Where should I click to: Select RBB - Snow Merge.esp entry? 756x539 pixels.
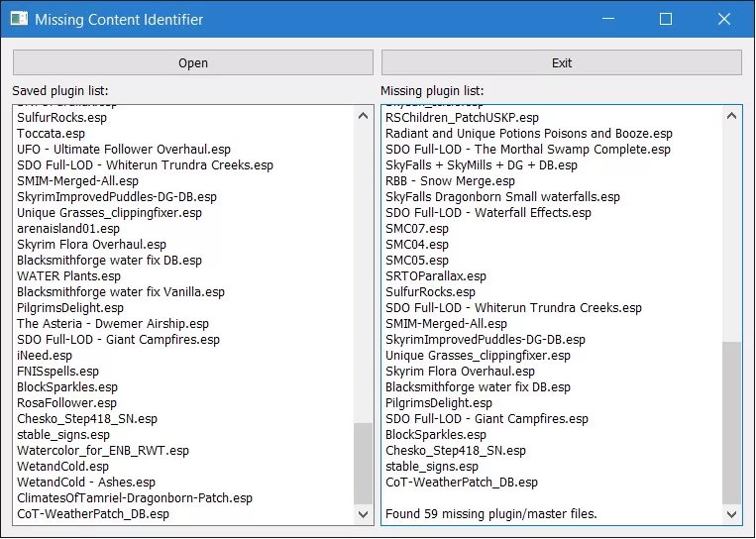coord(450,181)
